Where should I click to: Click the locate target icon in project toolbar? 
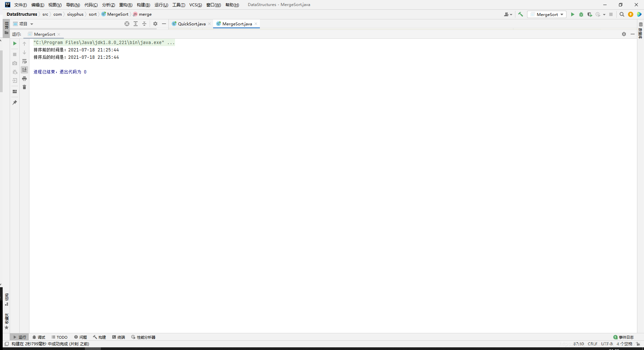point(127,24)
